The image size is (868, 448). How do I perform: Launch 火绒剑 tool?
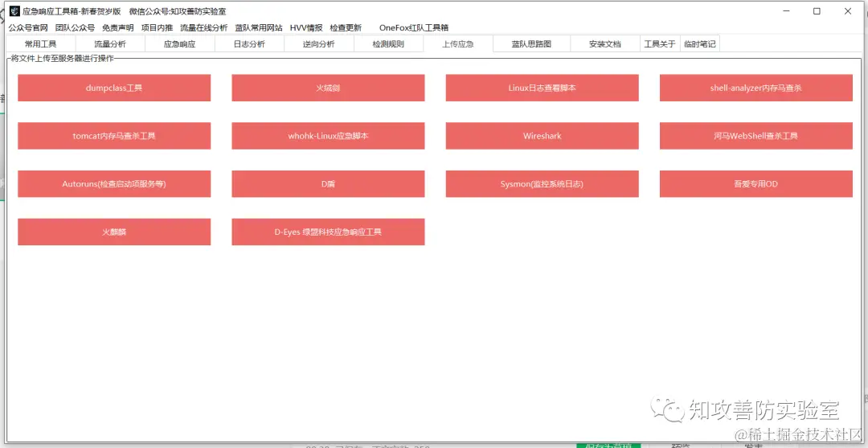(x=328, y=88)
